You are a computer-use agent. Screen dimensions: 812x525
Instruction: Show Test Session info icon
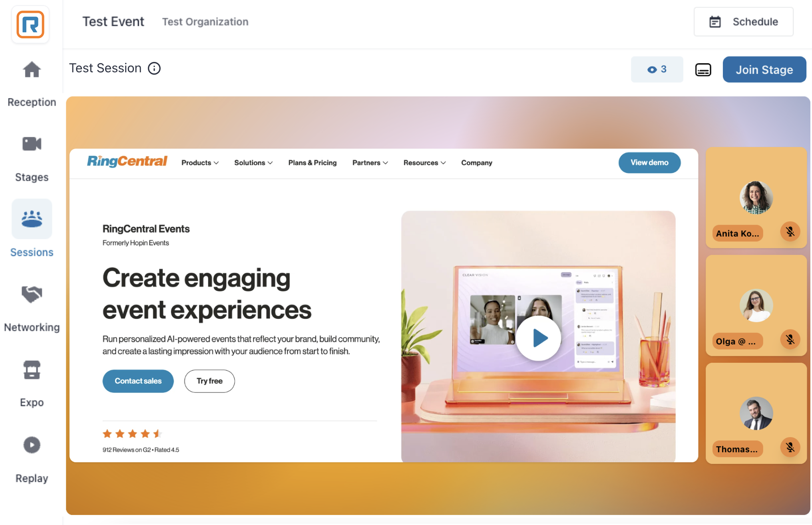pyautogui.click(x=154, y=68)
